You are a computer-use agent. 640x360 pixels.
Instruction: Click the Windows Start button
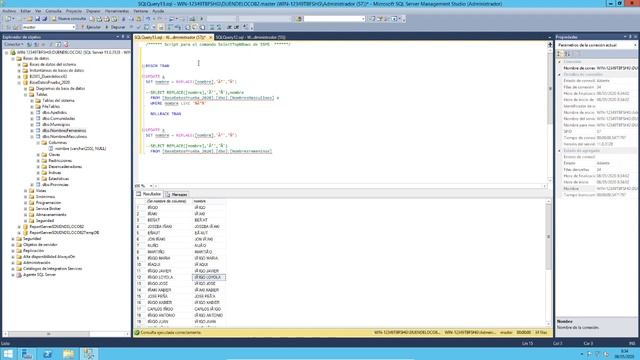coord(8,354)
